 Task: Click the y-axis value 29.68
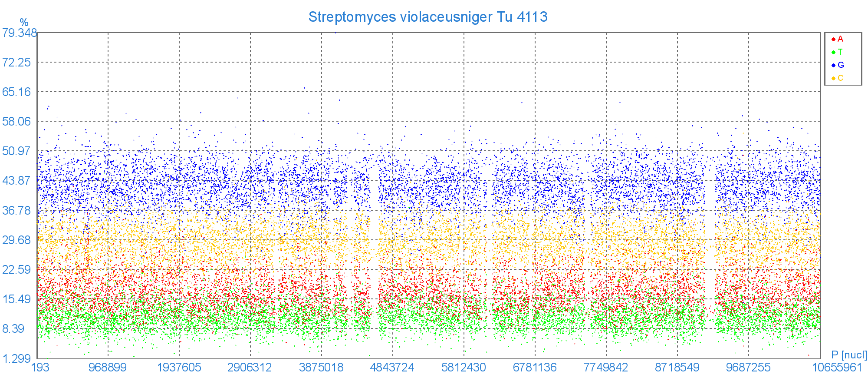click(x=17, y=240)
